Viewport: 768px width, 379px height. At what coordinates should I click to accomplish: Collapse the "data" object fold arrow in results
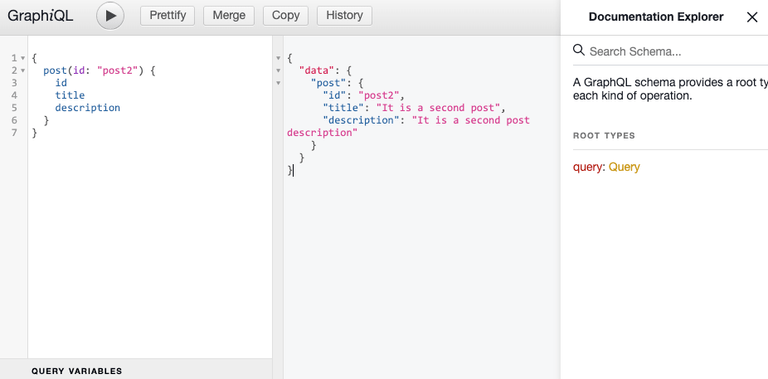(278, 71)
